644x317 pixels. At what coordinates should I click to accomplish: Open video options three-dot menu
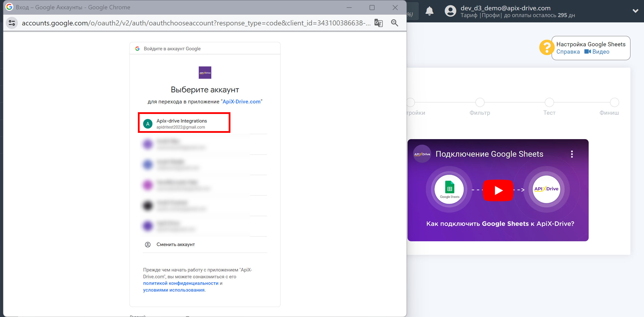point(572,154)
